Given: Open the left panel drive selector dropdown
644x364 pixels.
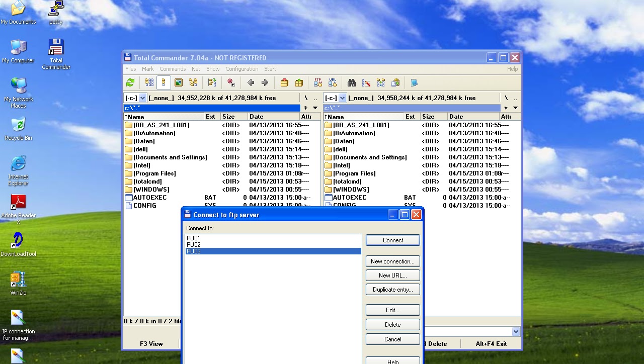Looking at the screenshot, I should 142,98.
